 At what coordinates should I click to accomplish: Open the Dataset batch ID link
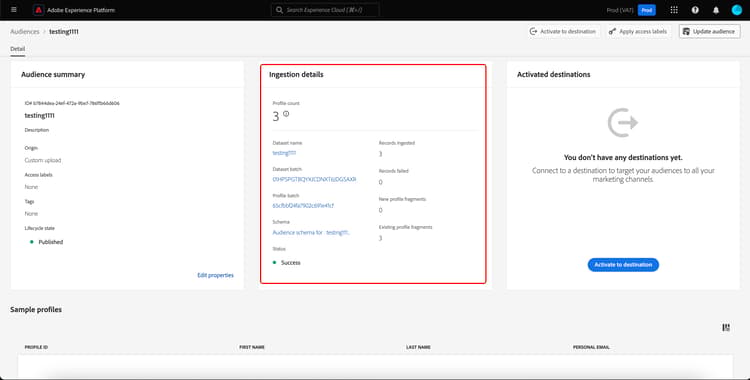click(x=314, y=179)
